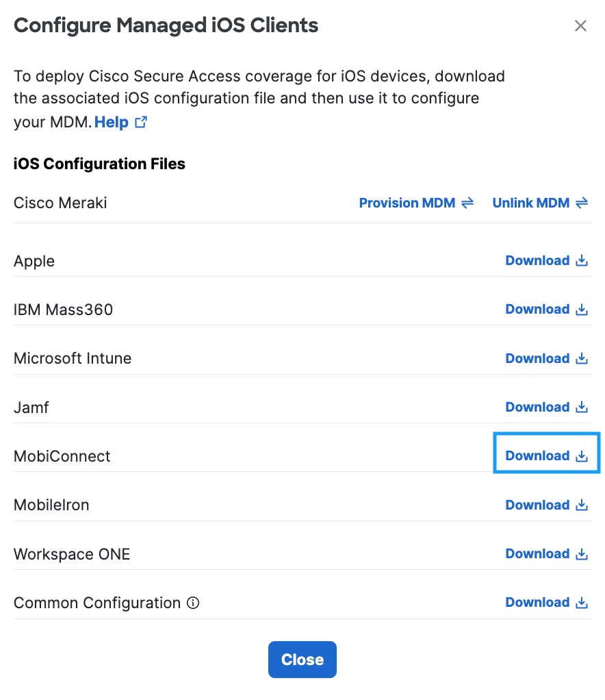Click the Download text for Apple
Screen dimensions: 605x700
point(537,260)
